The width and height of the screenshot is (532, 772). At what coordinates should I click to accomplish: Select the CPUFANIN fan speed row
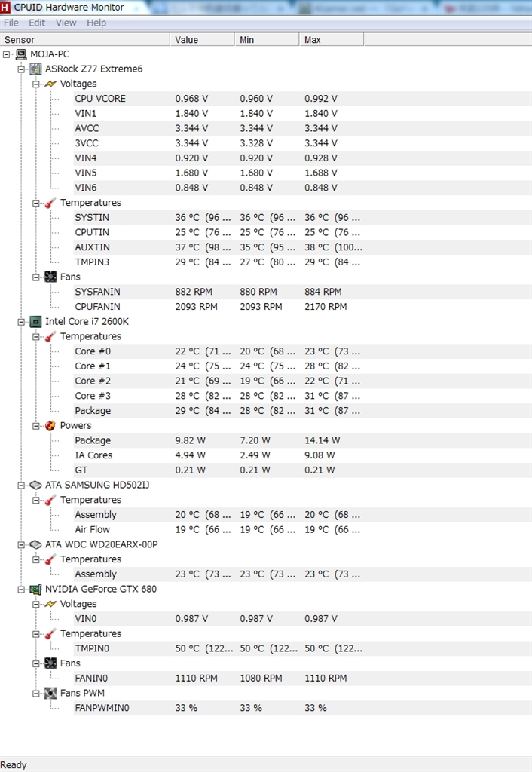click(x=97, y=307)
